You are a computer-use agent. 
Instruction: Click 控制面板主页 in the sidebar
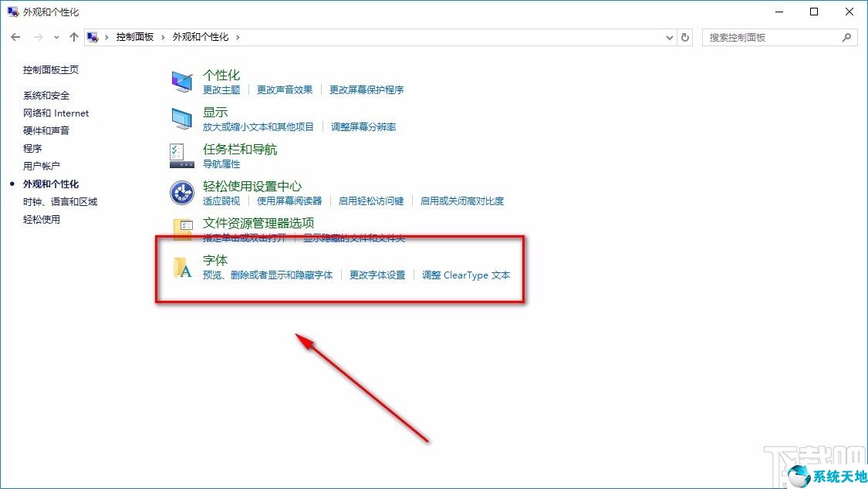(x=51, y=69)
